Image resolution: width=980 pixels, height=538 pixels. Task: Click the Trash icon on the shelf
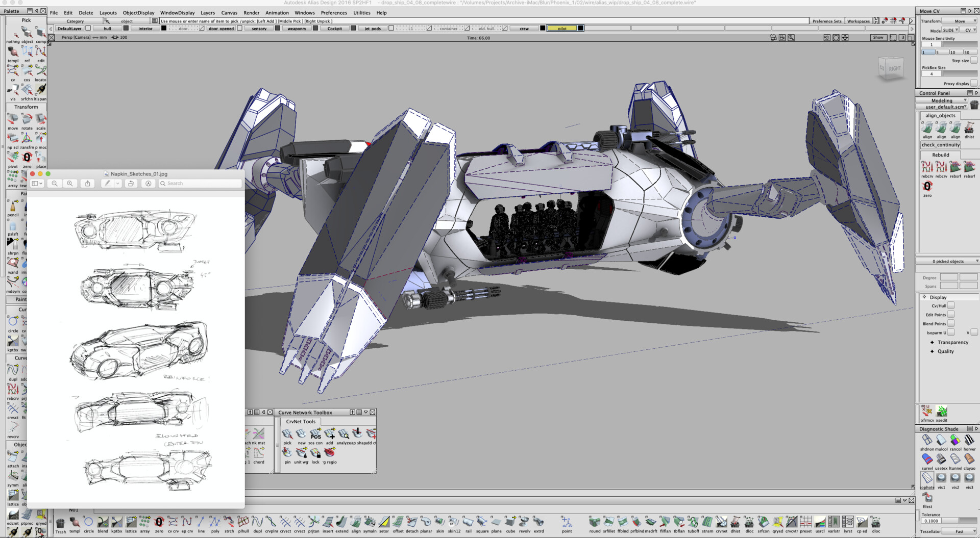pyautogui.click(x=60, y=523)
